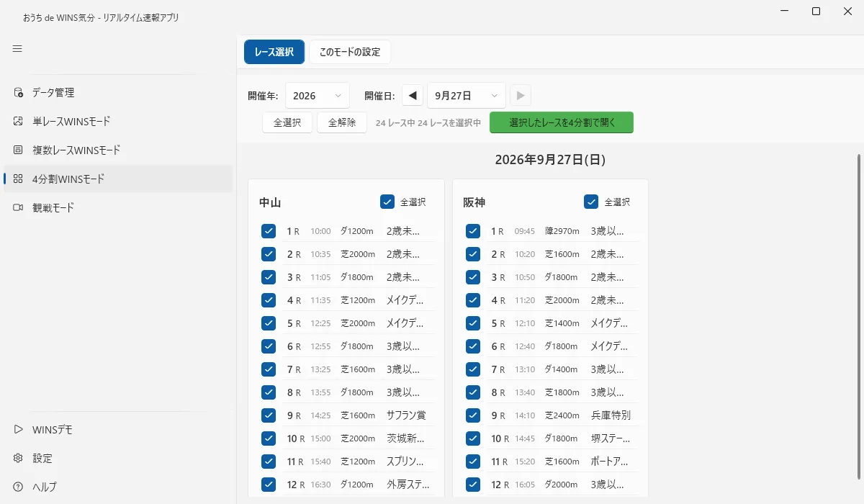Uncheck 中山 2R 芝2000m race
The image size is (864, 504).
(269, 254)
